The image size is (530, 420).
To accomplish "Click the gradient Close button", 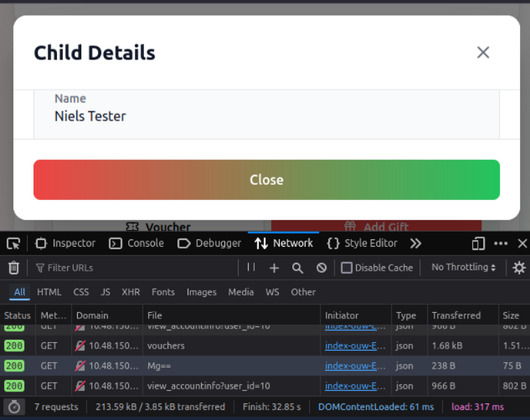I will [266, 180].
